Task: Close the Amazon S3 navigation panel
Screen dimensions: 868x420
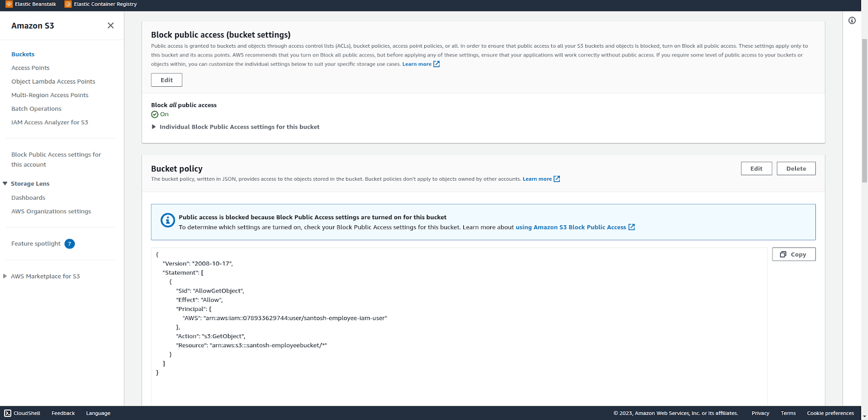Action: [111, 26]
